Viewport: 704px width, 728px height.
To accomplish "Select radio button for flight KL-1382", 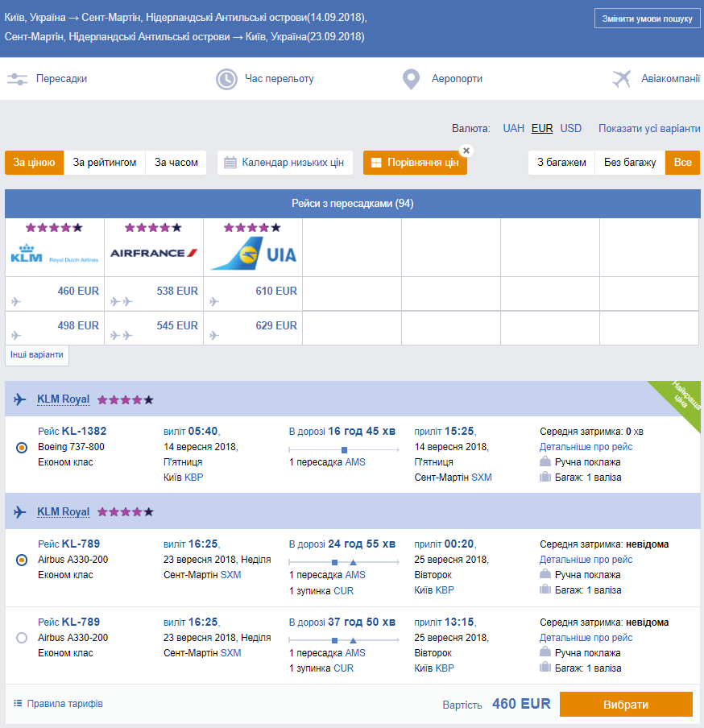I will [x=22, y=448].
